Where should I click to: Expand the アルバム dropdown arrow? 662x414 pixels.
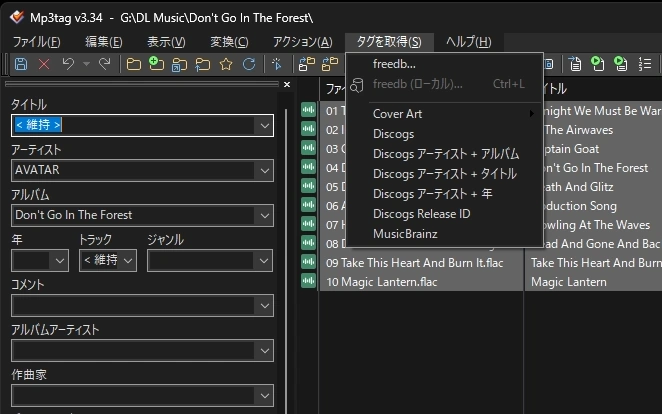pos(264,216)
